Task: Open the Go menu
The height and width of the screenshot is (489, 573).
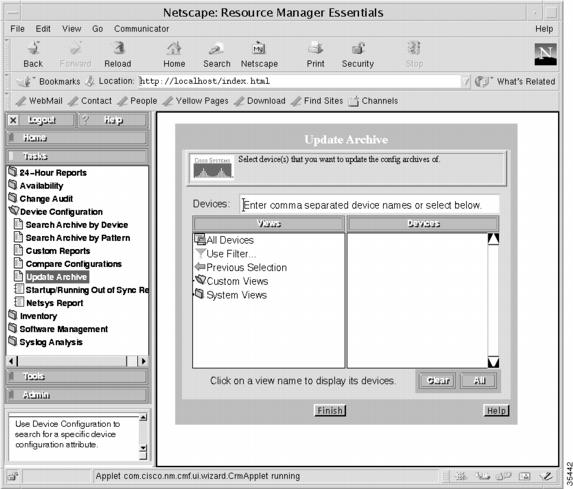Action: [x=97, y=29]
